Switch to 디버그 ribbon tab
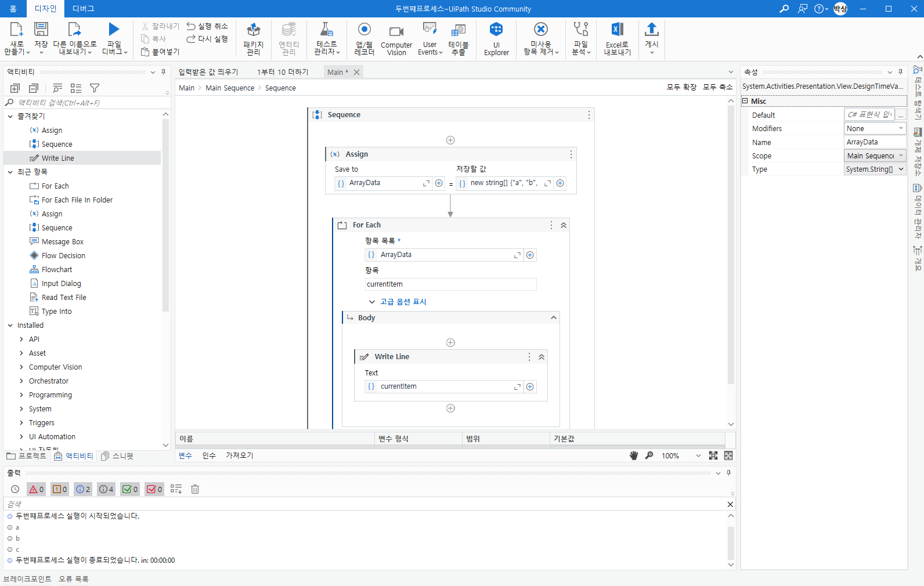 84,9
